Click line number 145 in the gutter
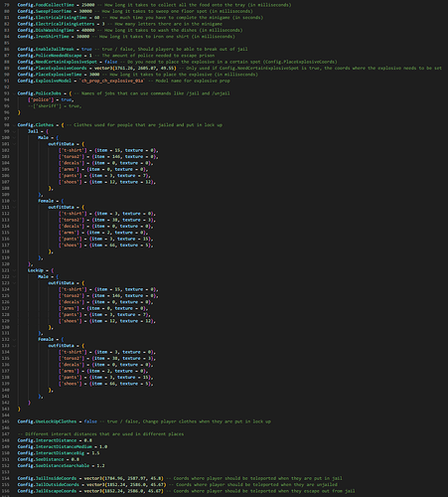Screen dimensions: 448x497 6,421
